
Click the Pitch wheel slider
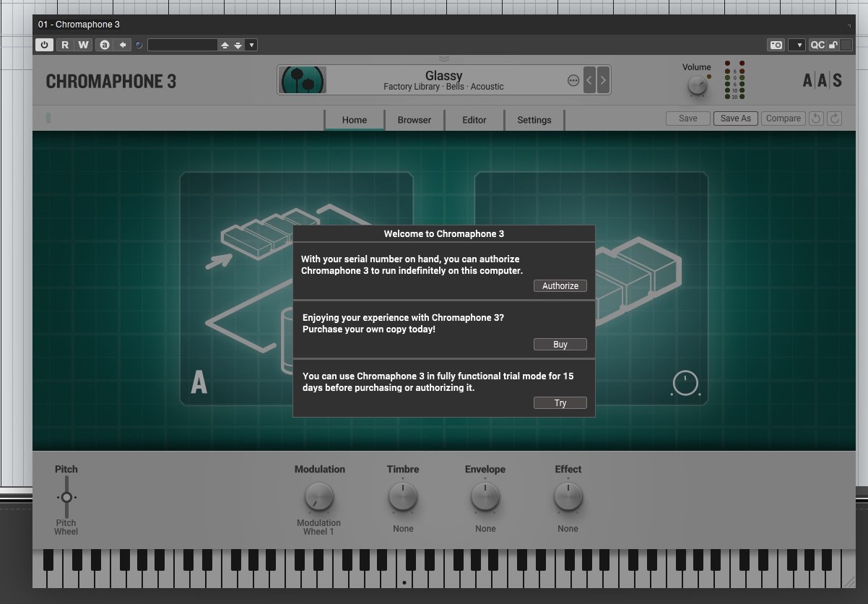66,497
